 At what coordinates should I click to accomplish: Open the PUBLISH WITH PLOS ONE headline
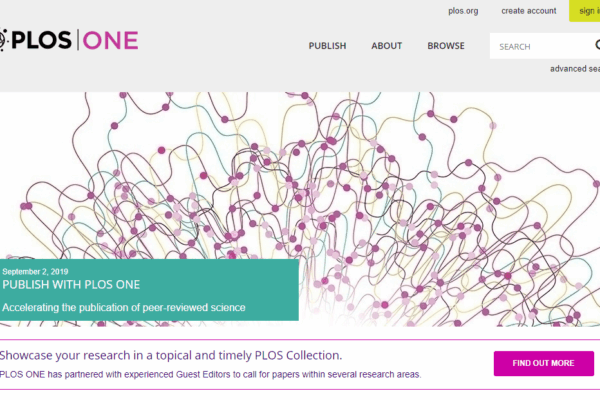tap(71, 285)
